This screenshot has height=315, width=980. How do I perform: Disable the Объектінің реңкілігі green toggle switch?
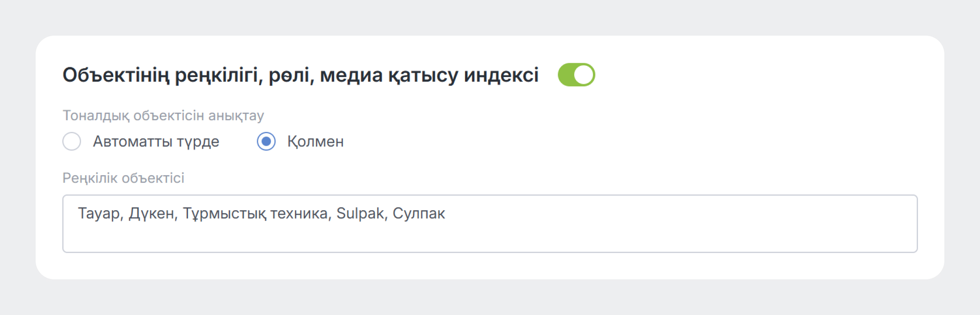coord(576,75)
